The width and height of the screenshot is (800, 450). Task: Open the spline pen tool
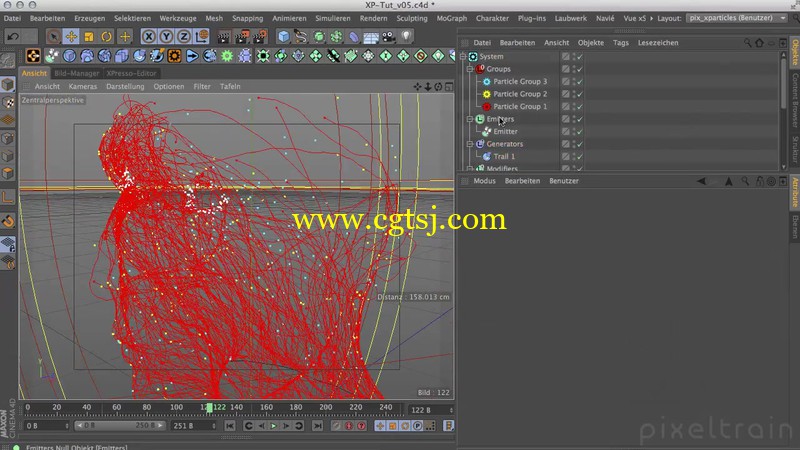[x=301, y=37]
